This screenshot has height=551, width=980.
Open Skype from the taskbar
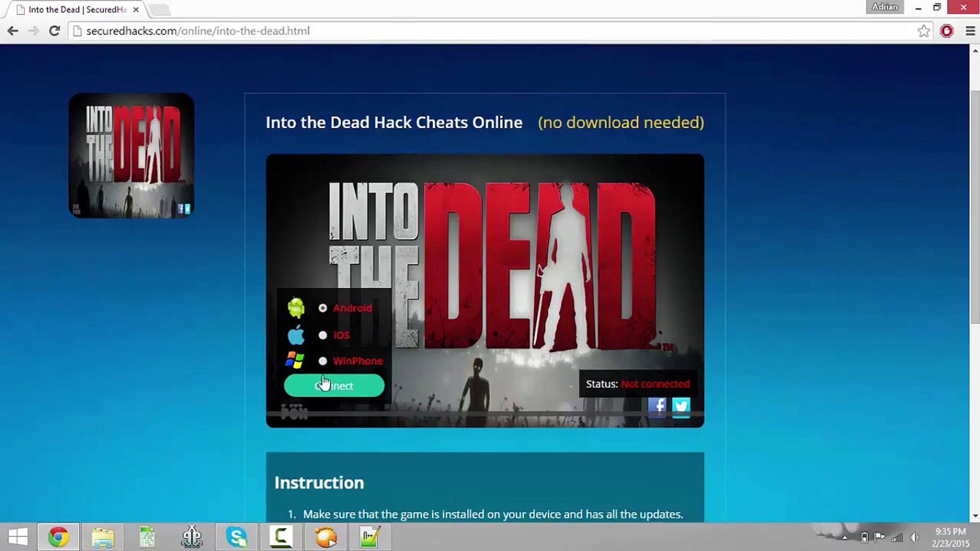(x=237, y=537)
